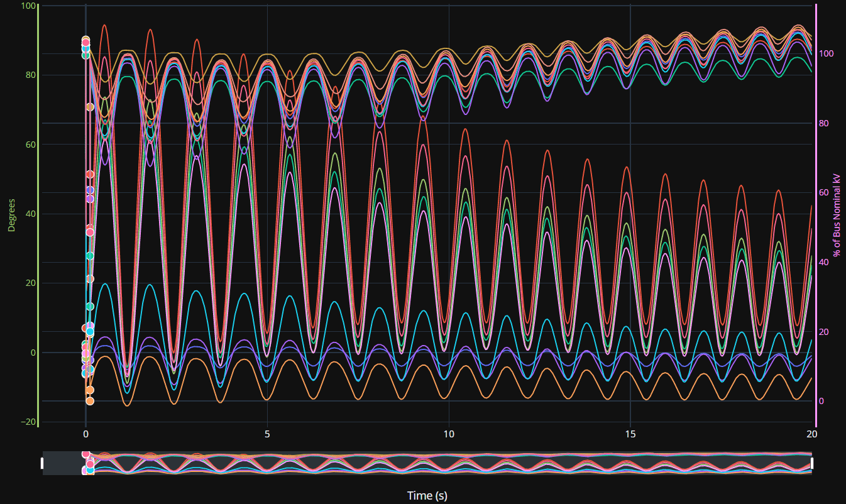846x504 pixels.
Task: Click the x-axis tick label "10"
Action: (449, 434)
